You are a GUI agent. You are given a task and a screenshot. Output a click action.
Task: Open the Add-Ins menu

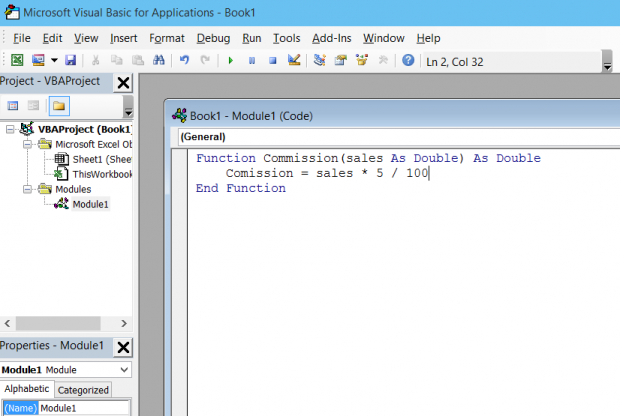pos(332,38)
